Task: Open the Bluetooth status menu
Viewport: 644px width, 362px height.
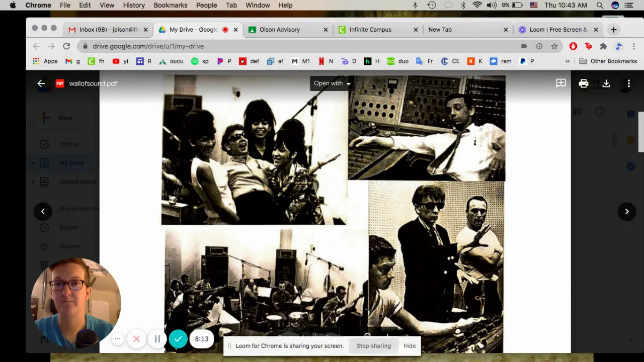Action: [463, 5]
